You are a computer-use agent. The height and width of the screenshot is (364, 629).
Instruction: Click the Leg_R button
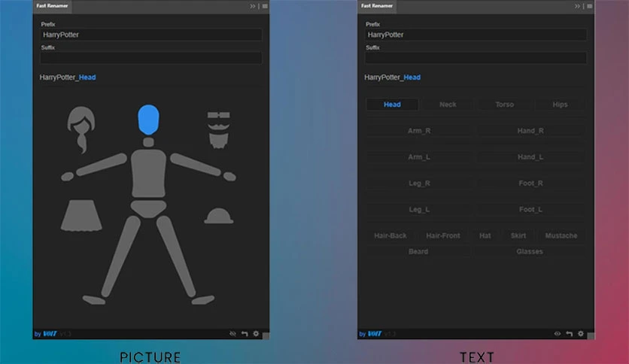click(x=419, y=184)
